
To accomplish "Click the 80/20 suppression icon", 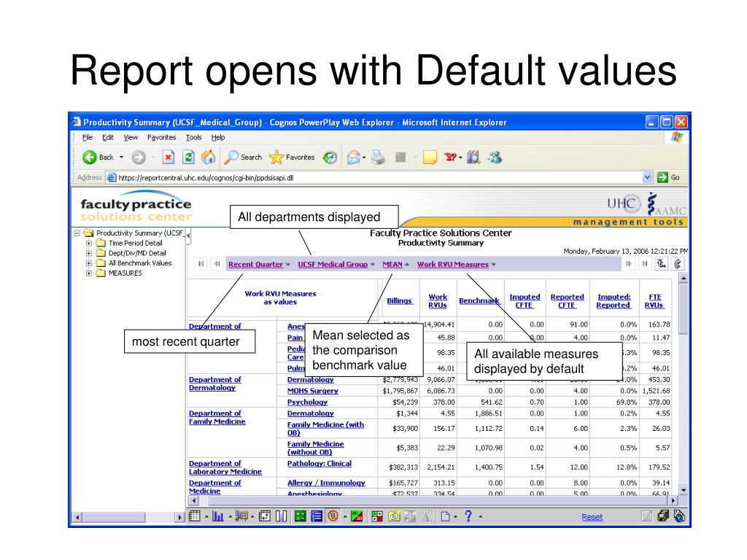I will pos(357,516).
